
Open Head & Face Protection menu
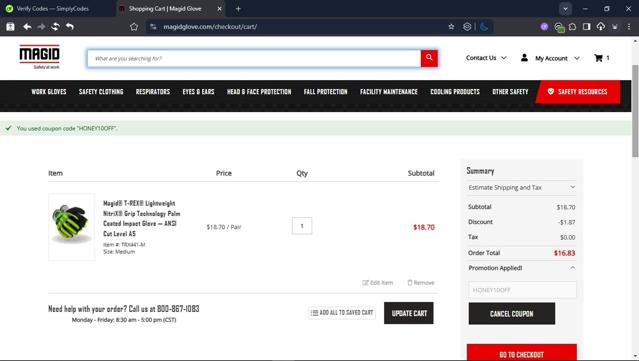click(259, 92)
